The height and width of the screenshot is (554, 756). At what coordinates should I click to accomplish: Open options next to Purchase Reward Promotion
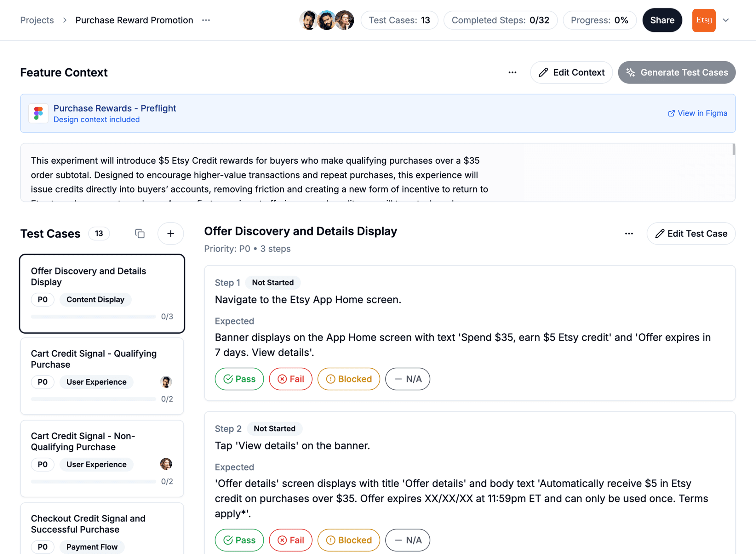click(x=206, y=20)
